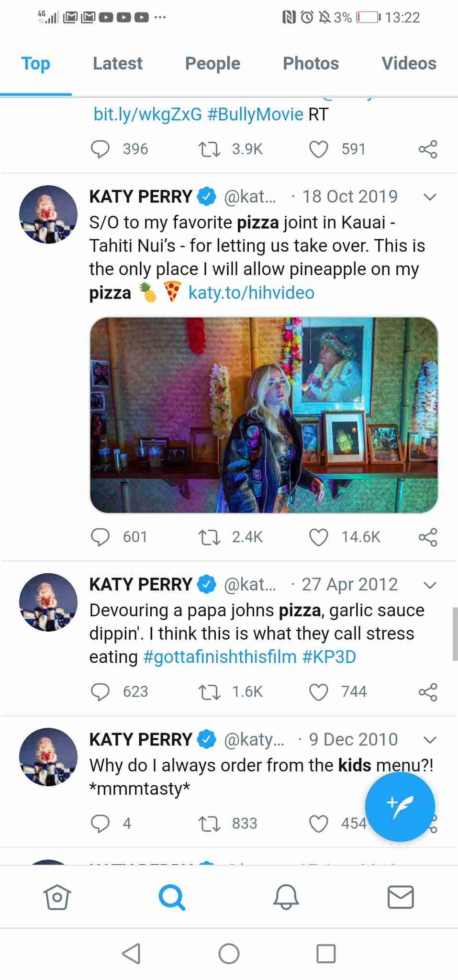458x980 pixels.
Task: Open the katy.to/hihvideo link
Action: point(251,292)
